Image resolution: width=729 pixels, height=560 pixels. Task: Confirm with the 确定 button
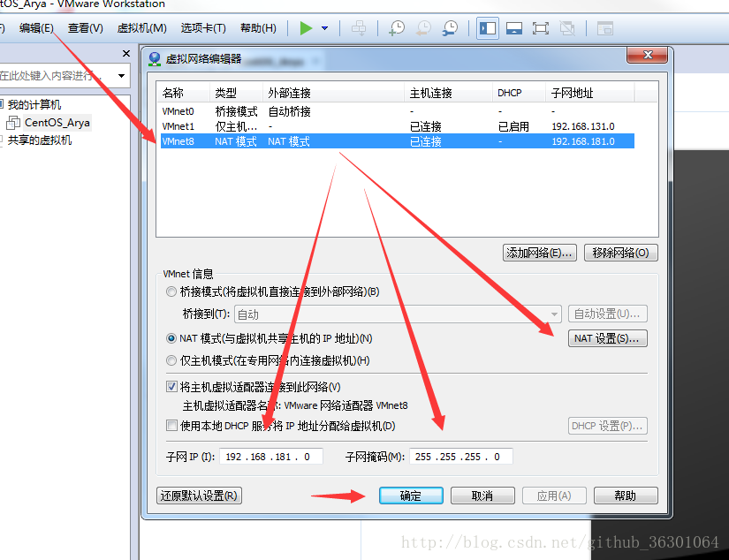[411, 496]
